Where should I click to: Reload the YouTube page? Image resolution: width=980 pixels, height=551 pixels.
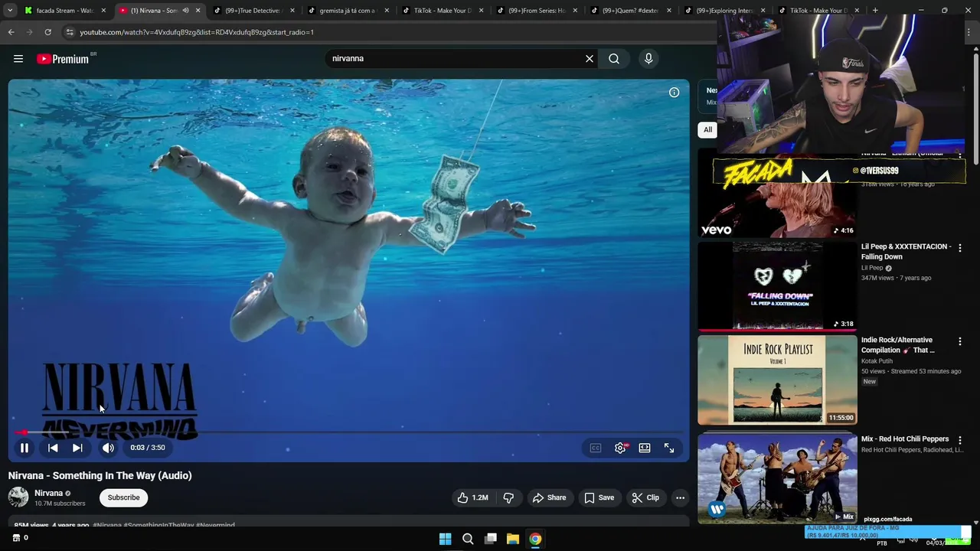click(x=47, y=32)
